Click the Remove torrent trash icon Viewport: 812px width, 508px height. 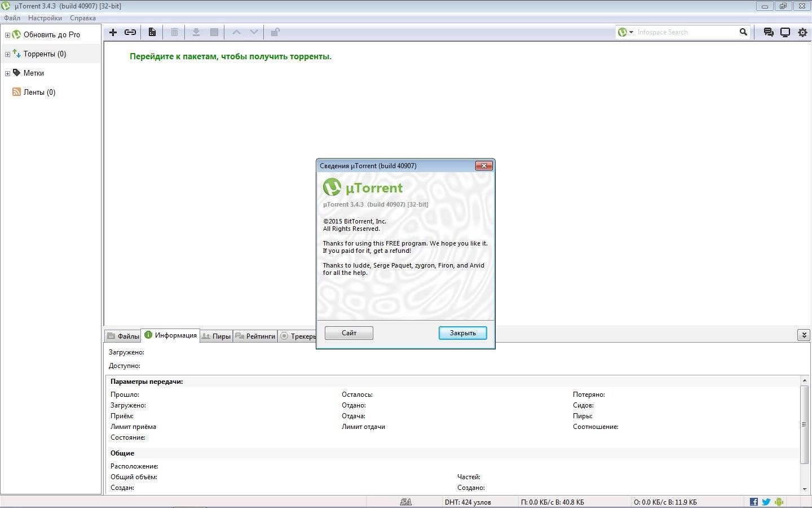(x=174, y=32)
